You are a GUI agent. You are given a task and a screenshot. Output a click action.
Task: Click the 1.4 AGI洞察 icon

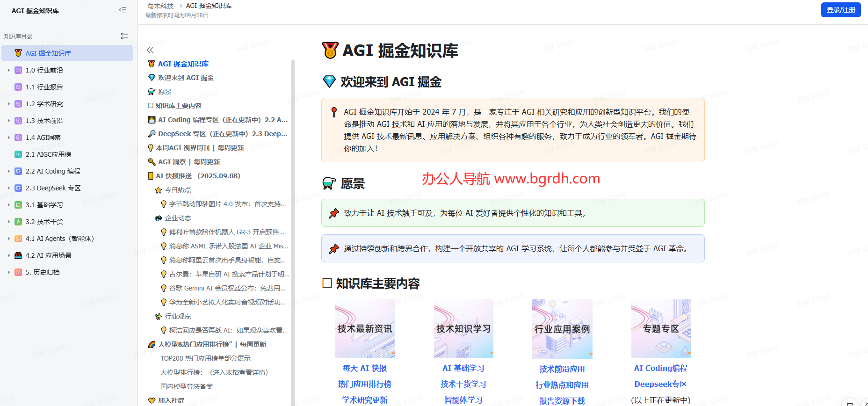tap(18, 138)
